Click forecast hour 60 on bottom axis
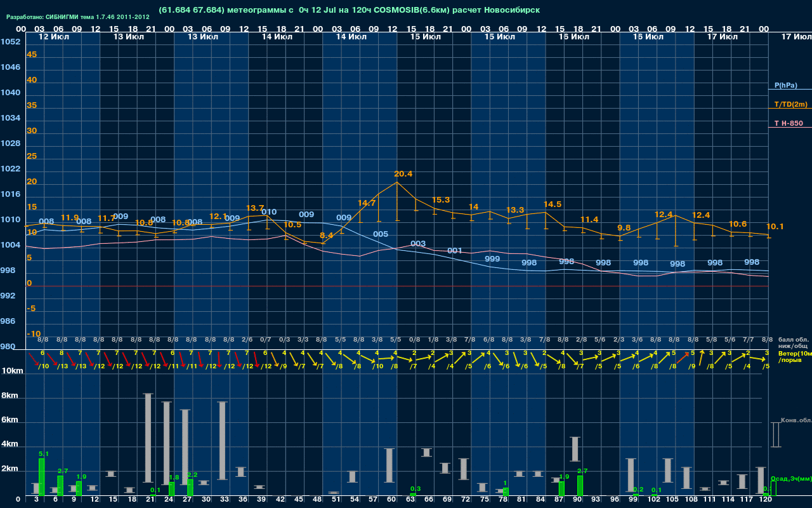 click(x=392, y=500)
